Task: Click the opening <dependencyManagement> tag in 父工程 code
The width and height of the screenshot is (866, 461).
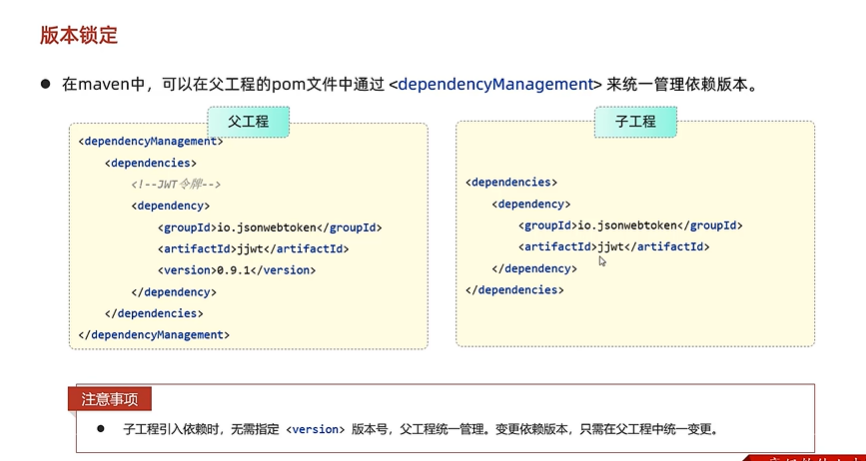Action: point(151,141)
